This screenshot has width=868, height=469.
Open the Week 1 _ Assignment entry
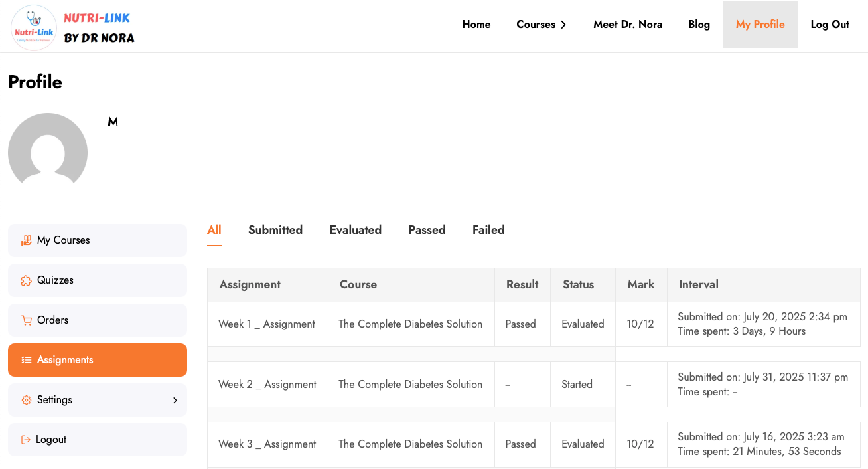267,324
